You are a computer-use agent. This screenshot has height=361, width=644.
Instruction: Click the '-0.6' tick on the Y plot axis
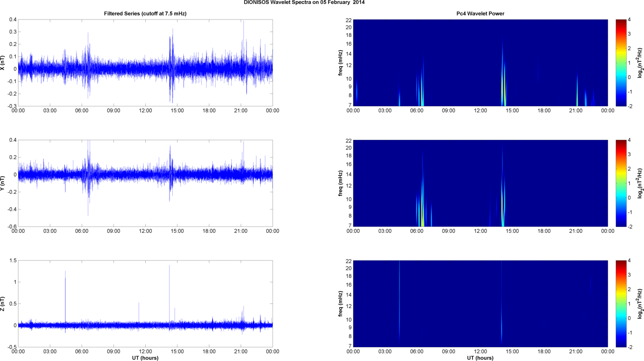tap(11, 227)
